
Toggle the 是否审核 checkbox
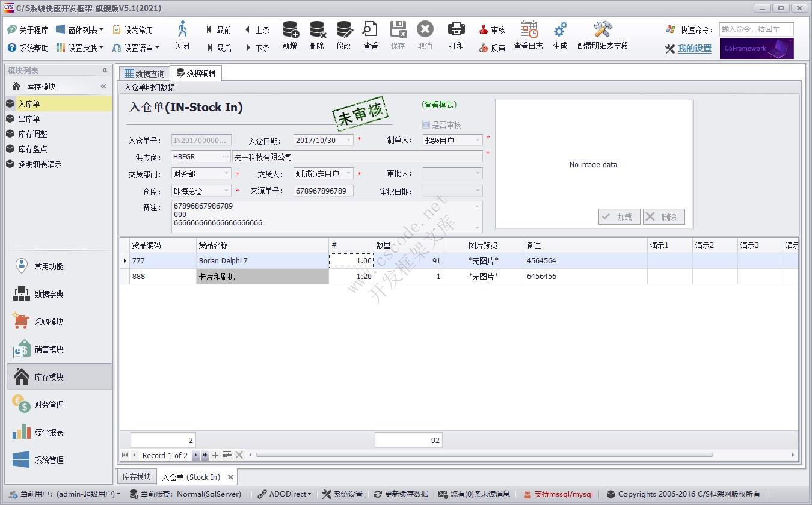point(426,125)
